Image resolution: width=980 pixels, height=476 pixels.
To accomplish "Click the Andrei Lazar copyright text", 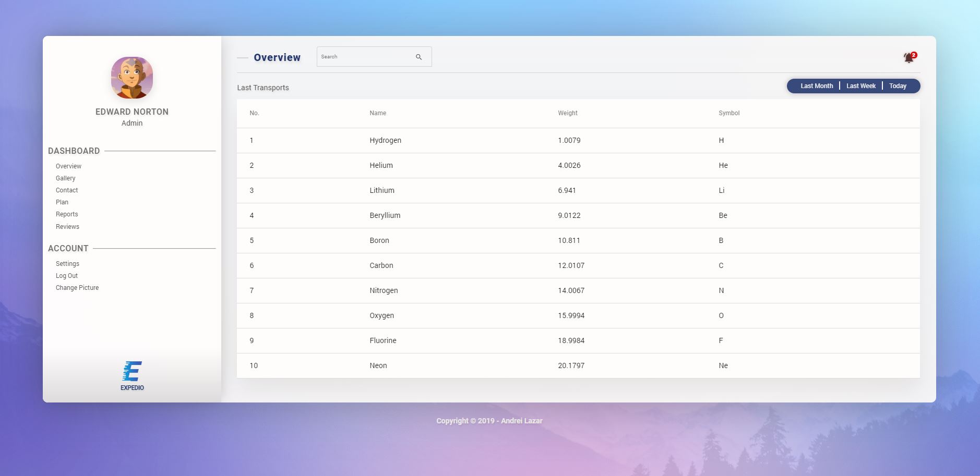I will 489,420.
